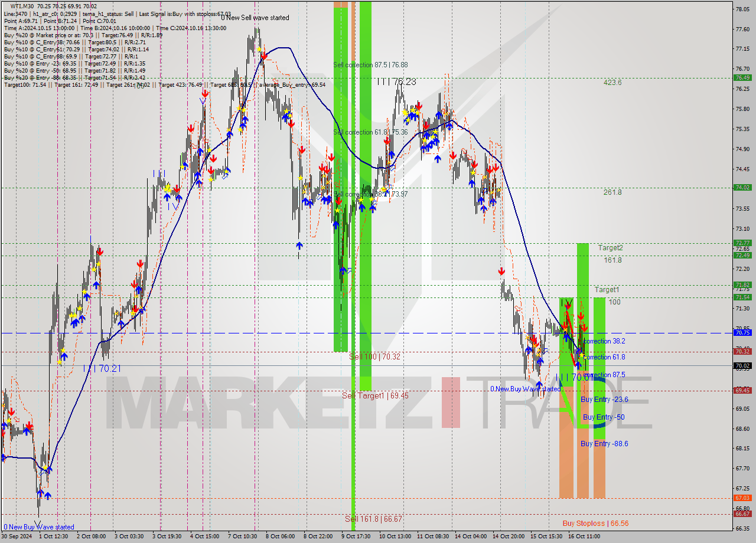Click the '10 Oct 13:00' time label

(396, 537)
